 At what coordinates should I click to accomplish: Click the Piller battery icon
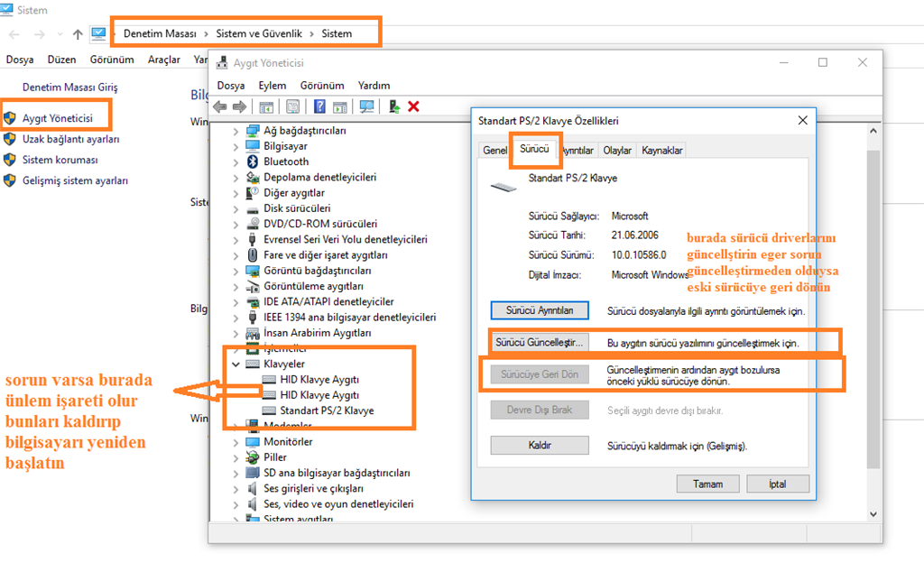click(253, 457)
